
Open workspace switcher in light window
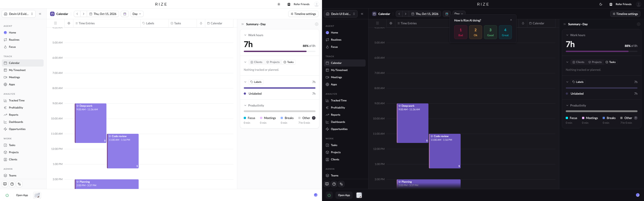(19, 14)
